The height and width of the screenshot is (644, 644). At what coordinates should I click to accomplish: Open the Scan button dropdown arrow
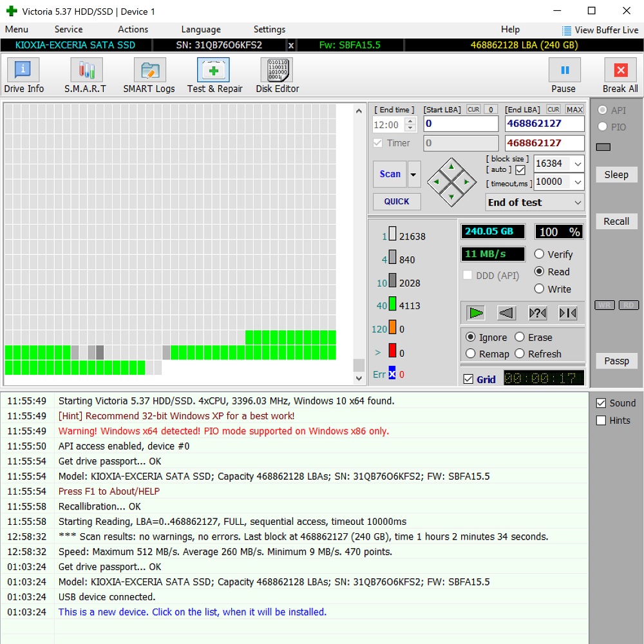pyautogui.click(x=413, y=174)
